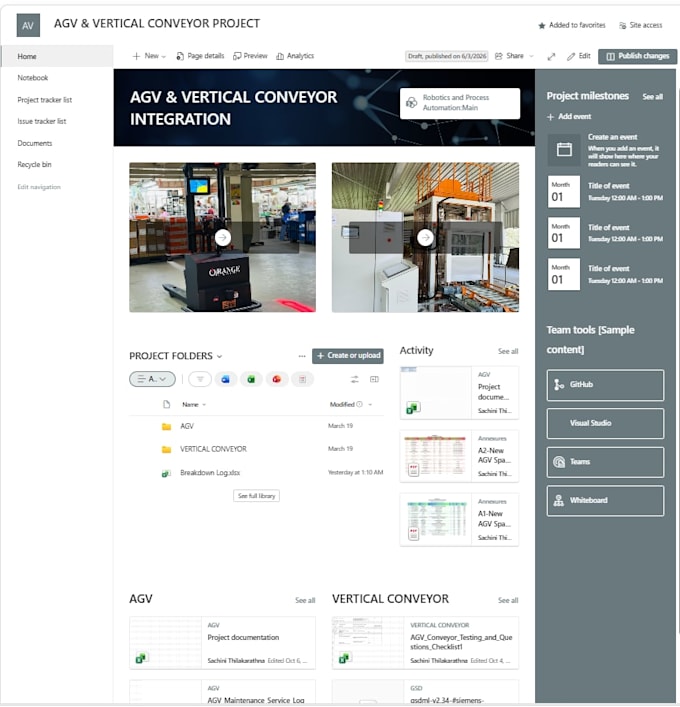Open Breakdown Log.xlsx file
This screenshot has height=707, width=680.
tap(210, 473)
